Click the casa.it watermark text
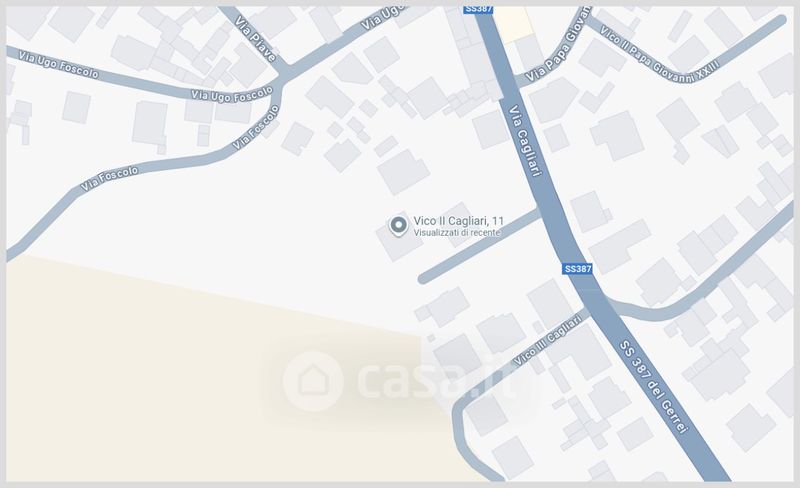The height and width of the screenshot is (488, 800). pos(435,380)
